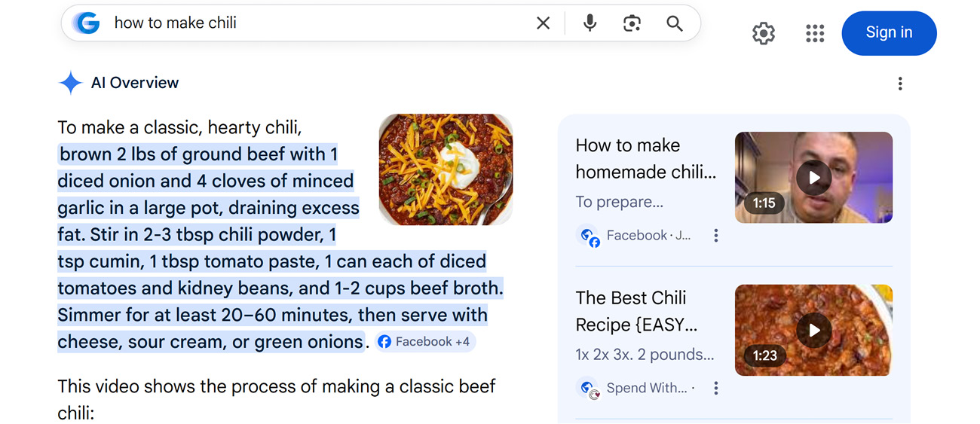The width and height of the screenshot is (980, 424).
Task: Submit search with magnifying glass icon
Action: pos(675,23)
